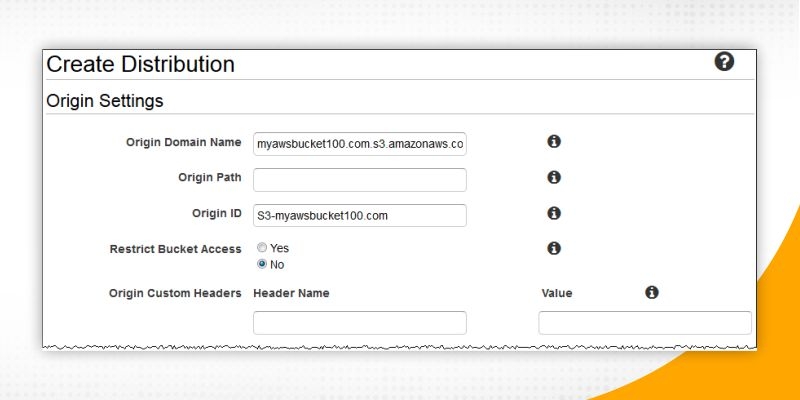
Task: Show info for the Origin Path field
Action: coord(554,177)
